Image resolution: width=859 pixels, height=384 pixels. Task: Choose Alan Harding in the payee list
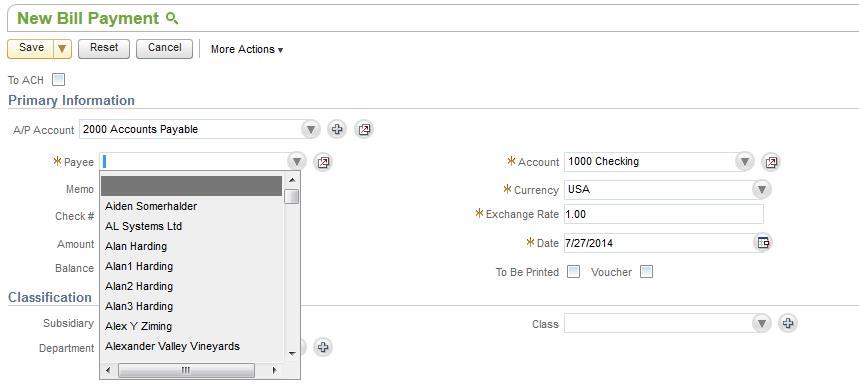click(192, 246)
